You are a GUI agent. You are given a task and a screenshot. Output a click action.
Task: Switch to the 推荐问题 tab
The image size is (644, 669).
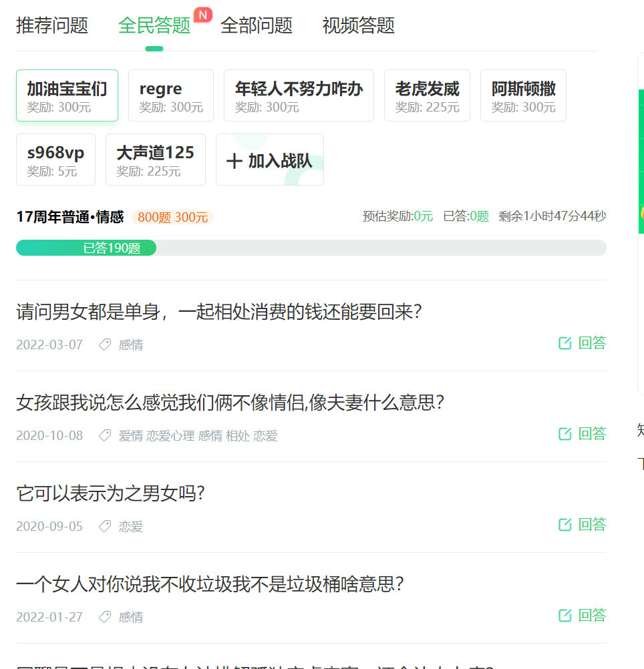pos(51,25)
